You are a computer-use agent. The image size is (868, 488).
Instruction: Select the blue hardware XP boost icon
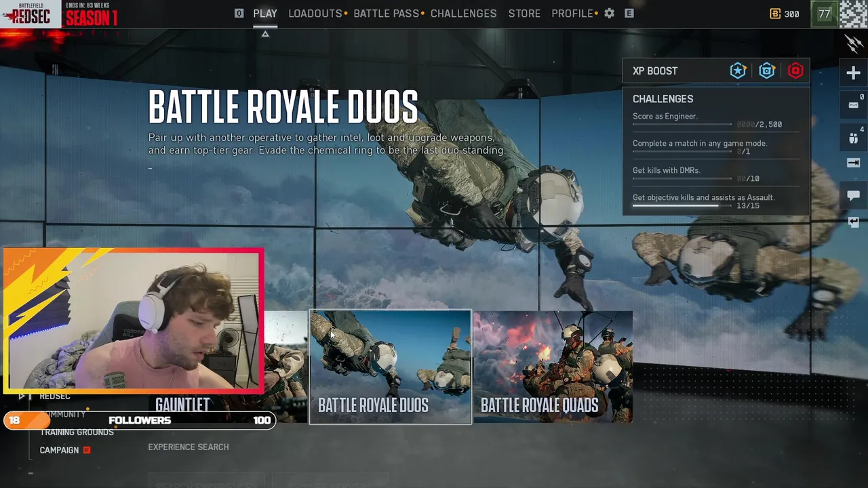[x=767, y=70]
